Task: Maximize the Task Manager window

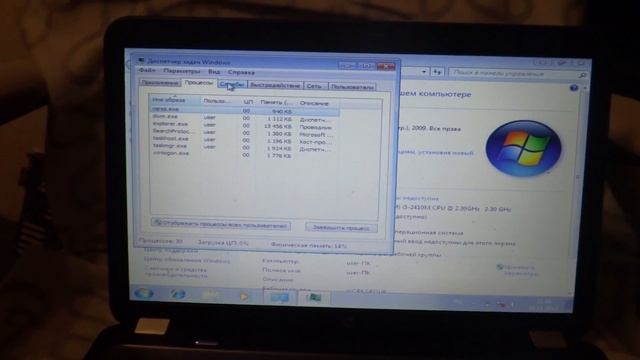Action: click(366, 66)
